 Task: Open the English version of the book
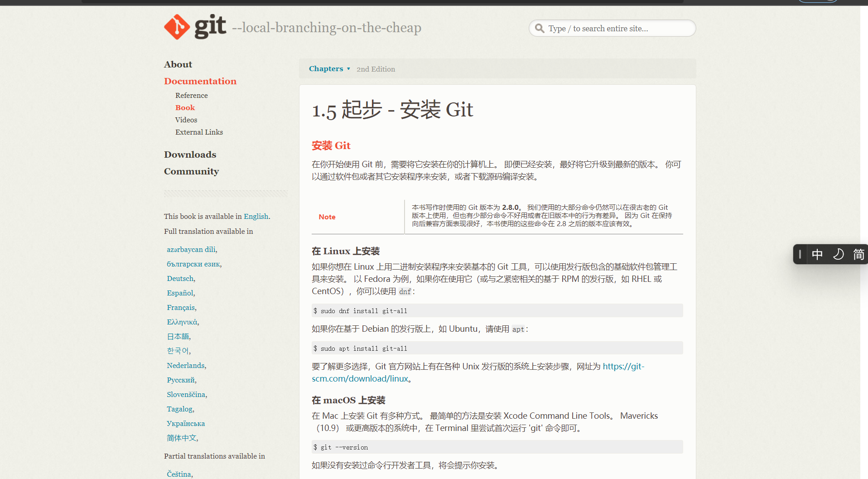coord(256,216)
